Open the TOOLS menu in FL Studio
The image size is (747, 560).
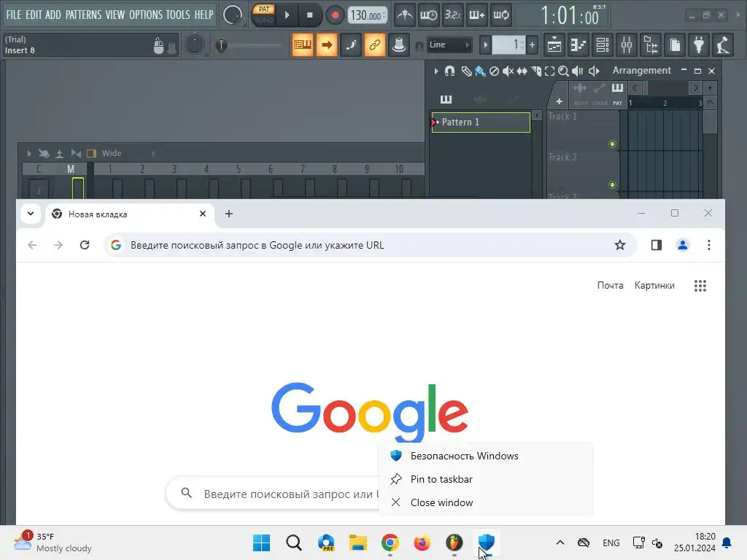click(178, 15)
